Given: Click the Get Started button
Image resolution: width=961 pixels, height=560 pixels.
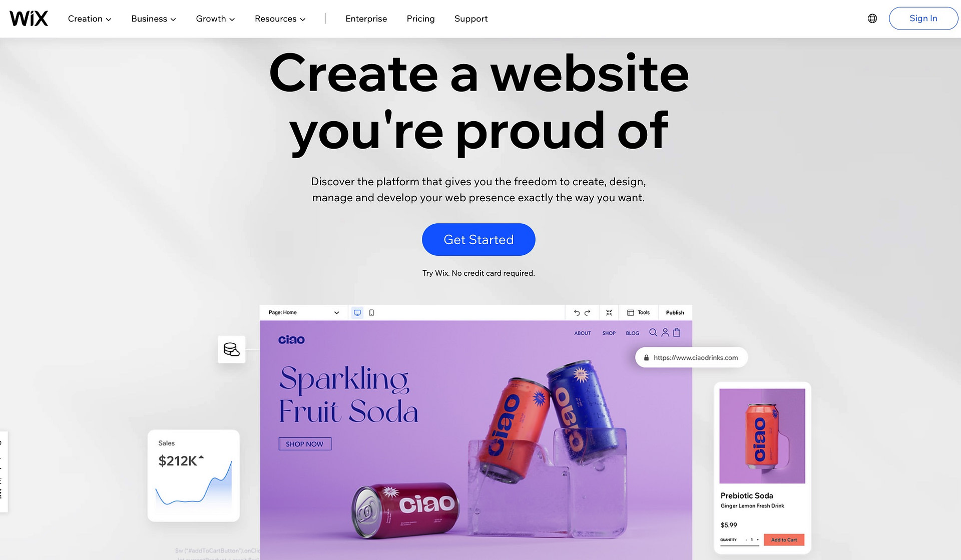Looking at the screenshot, I should (x=478, y=239).
